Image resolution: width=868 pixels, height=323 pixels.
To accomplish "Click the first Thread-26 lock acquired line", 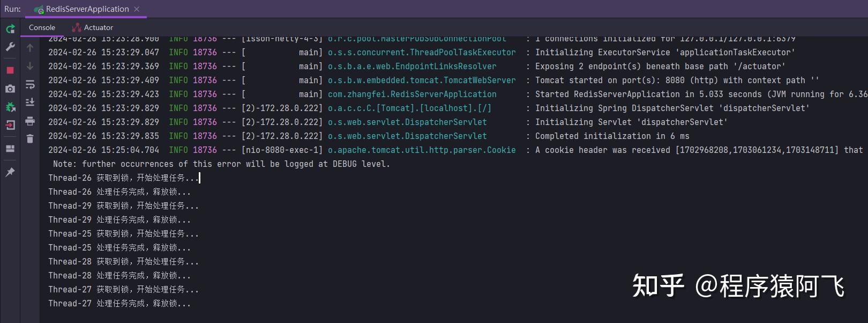I will (x=123, y=178).
